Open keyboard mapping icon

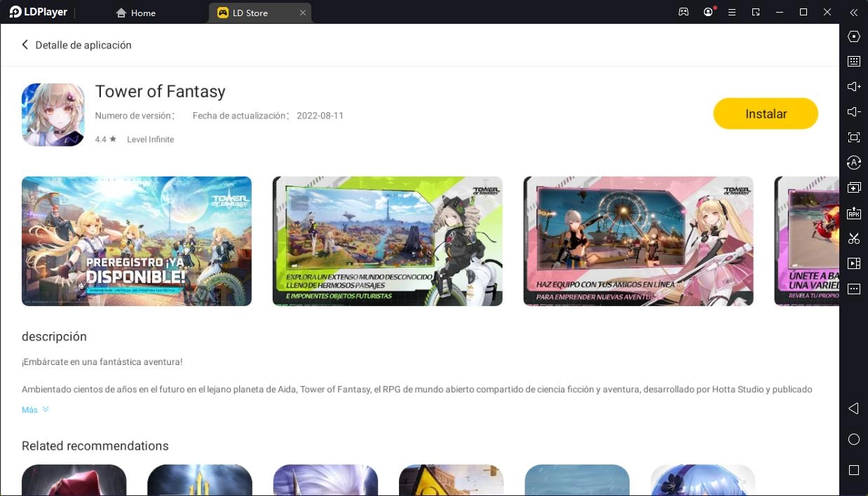[853, 62]
